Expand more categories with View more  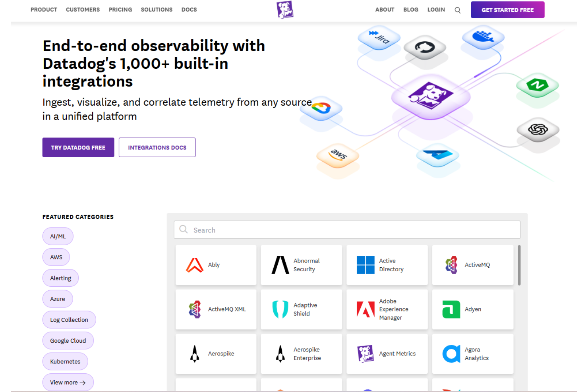pos(68,382)
